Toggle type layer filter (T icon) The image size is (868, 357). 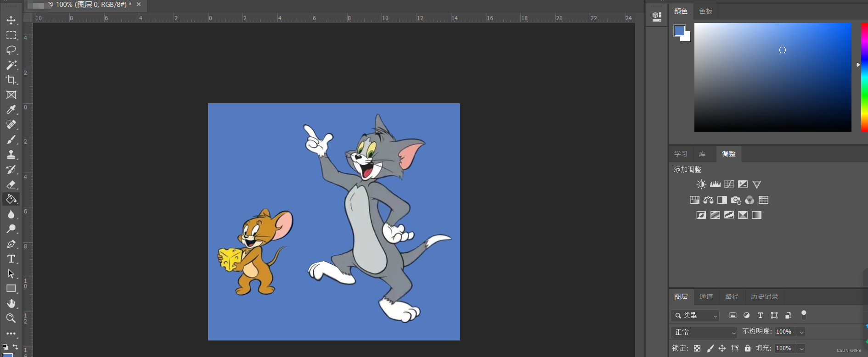pyautogui.click(x=760, y=315)
